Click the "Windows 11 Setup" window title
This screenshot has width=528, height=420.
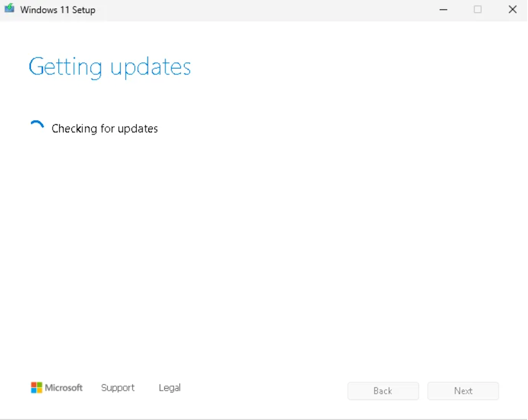coord(58,10)
